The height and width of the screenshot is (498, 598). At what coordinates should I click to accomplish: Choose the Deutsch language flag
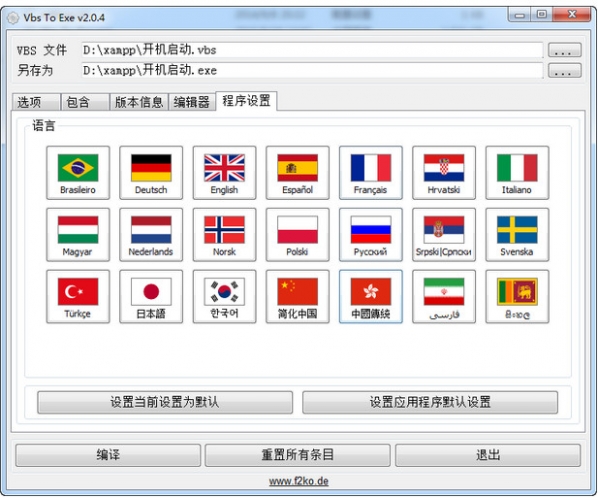tap(151, 173)
